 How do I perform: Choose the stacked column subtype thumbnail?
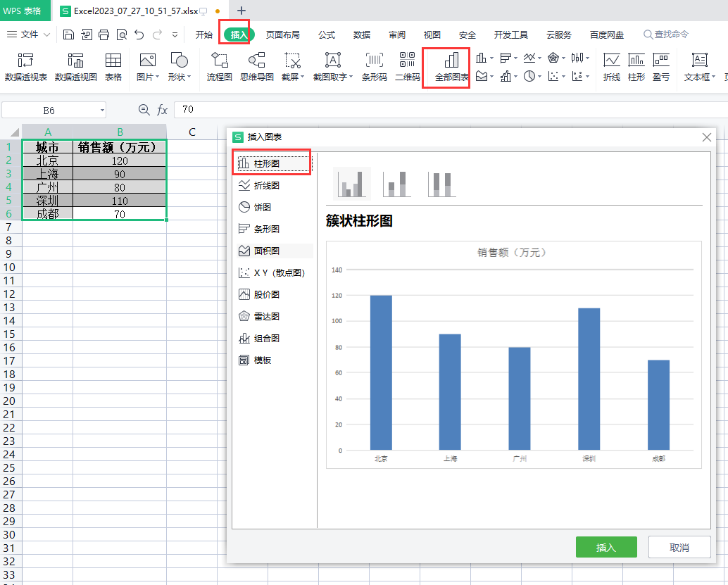click(x=397, y=184)
